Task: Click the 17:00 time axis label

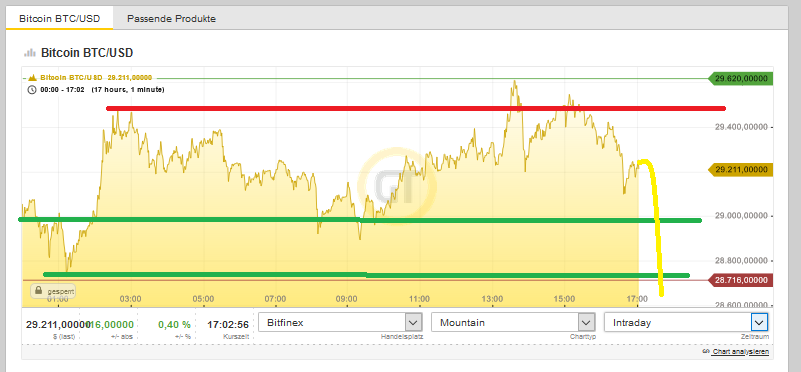Action: pos(637,299)
